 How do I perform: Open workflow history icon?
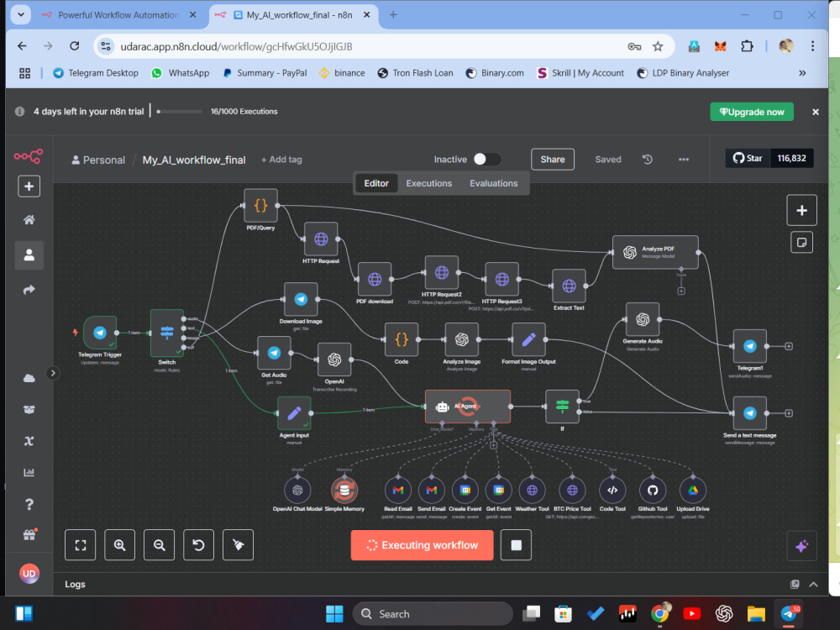coord(647,159)
